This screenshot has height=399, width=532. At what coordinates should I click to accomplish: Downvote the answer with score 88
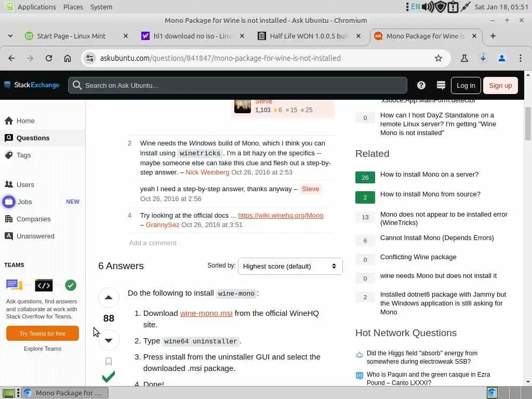coord(109,340)
